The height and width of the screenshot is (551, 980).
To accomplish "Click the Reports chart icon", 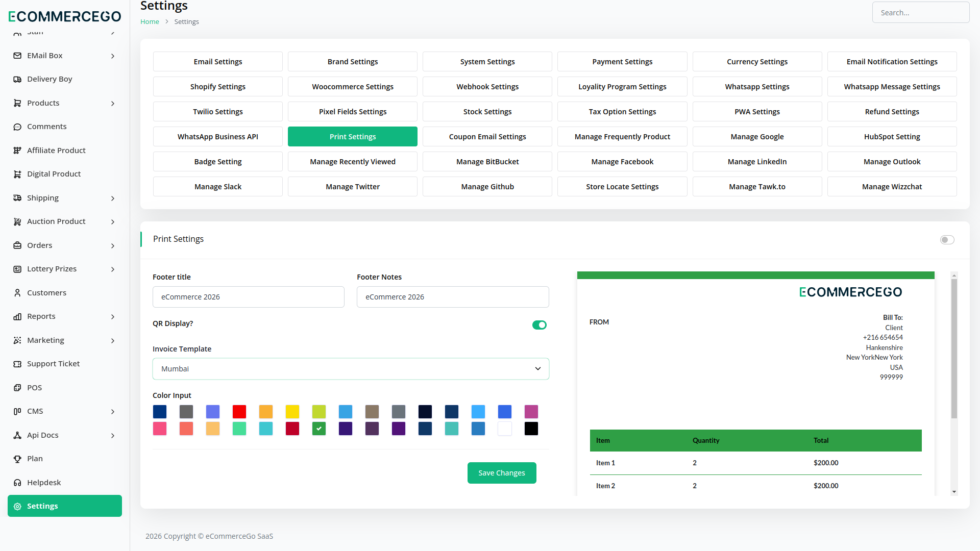I will [17, 316].
